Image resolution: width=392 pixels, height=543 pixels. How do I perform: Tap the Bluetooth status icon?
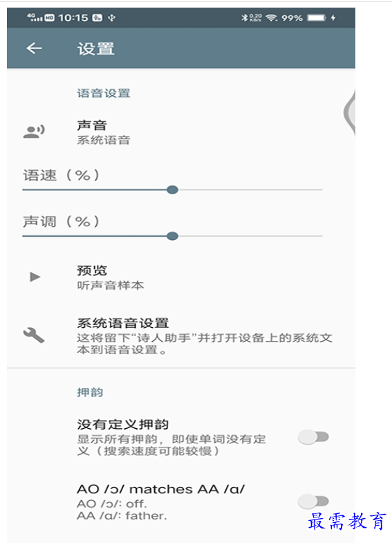click(244, 18)
